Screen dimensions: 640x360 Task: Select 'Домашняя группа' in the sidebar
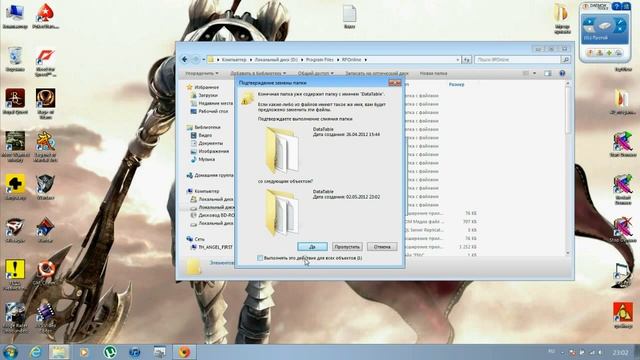pos(211,175)
